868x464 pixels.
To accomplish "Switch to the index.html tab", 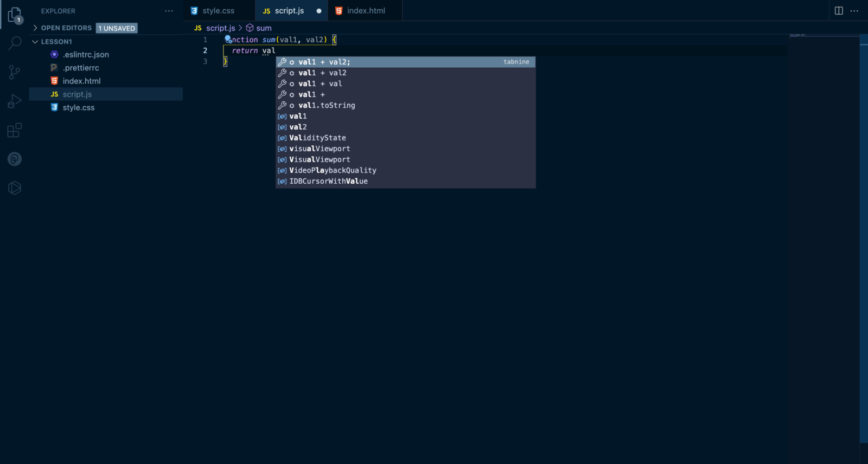I will coord(366,11).
